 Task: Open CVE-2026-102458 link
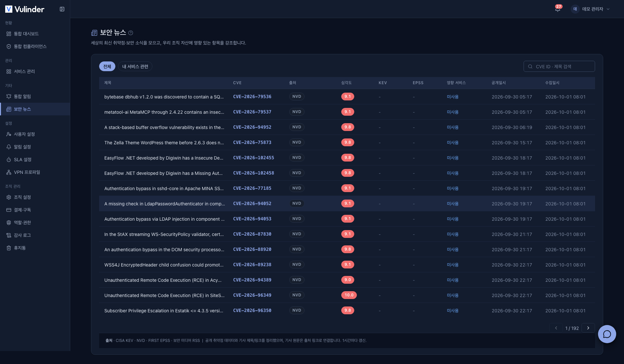tap(253, 173)
